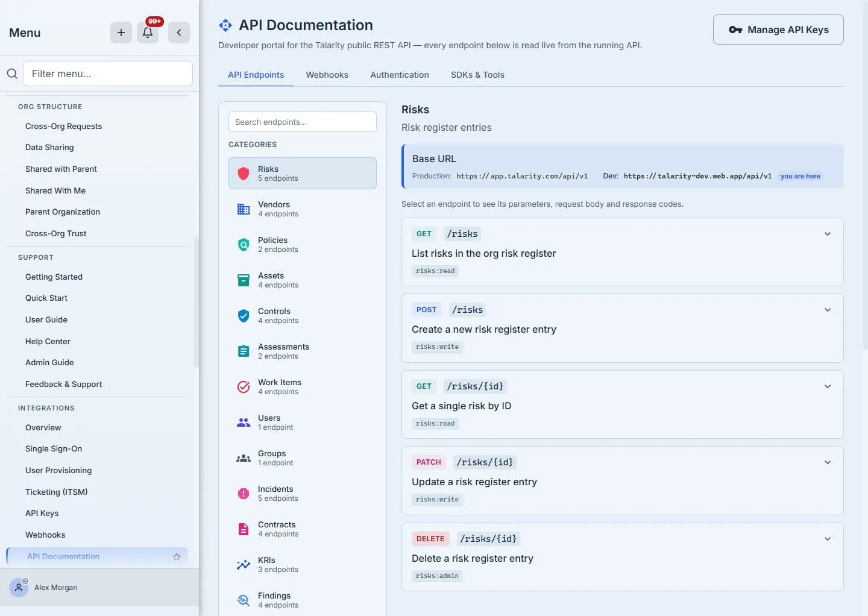Click the Incidents alert icon

(244, 494)
